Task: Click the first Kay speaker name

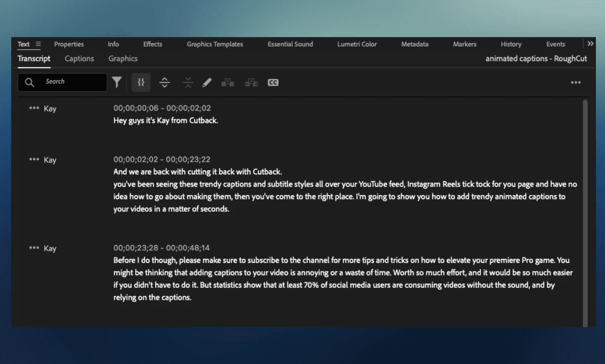Action: tap(50, 109)
